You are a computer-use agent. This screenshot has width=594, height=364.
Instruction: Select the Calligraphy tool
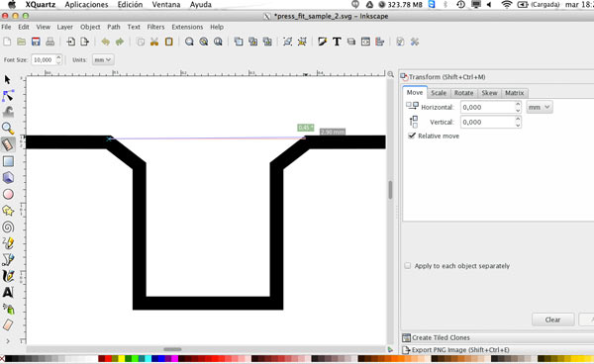(x=8, y=276)
